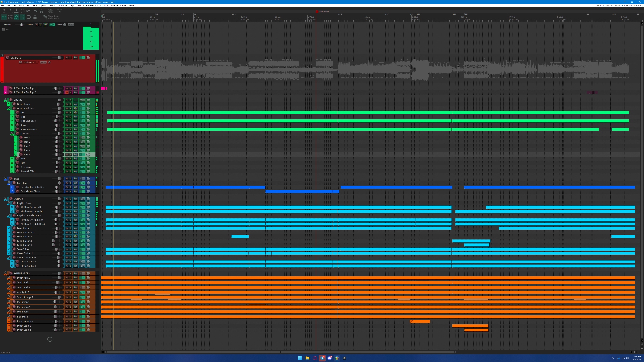Collapse the DRUMS folder track
Screen dimensions: 644x362
[x=5, y=100]
